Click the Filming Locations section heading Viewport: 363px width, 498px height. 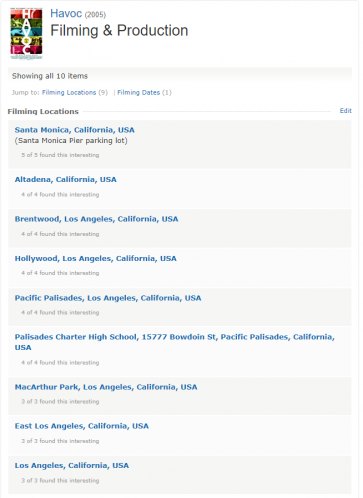tap(43, 111)
